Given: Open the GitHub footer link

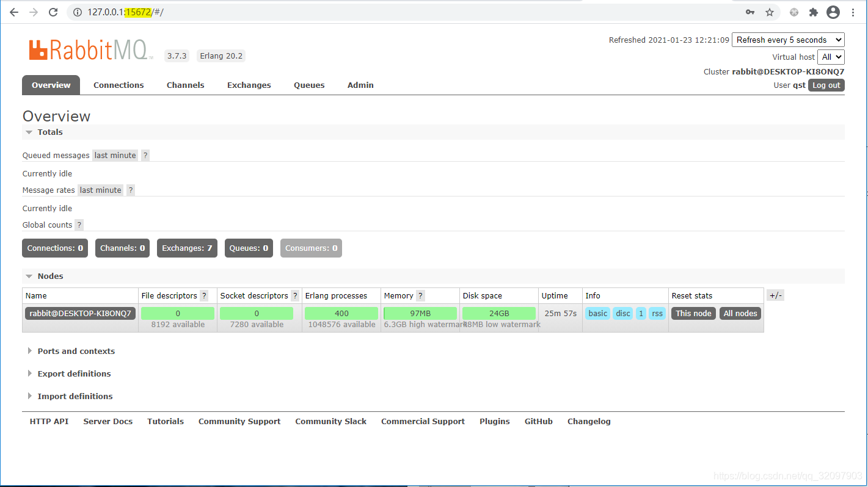Looking at the screenshot, I should [x=539, y=422].
